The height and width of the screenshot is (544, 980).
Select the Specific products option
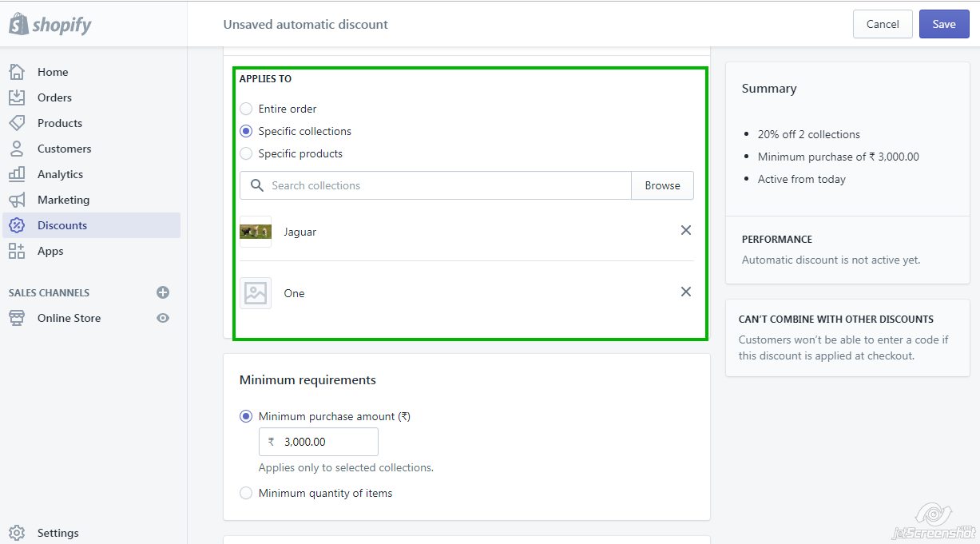point(246,153)
